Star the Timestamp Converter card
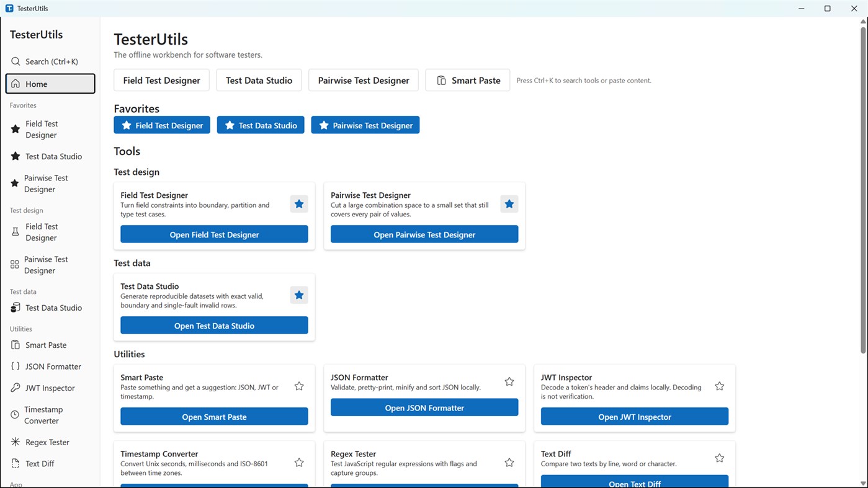868x488 pixels. click(299, 463)
